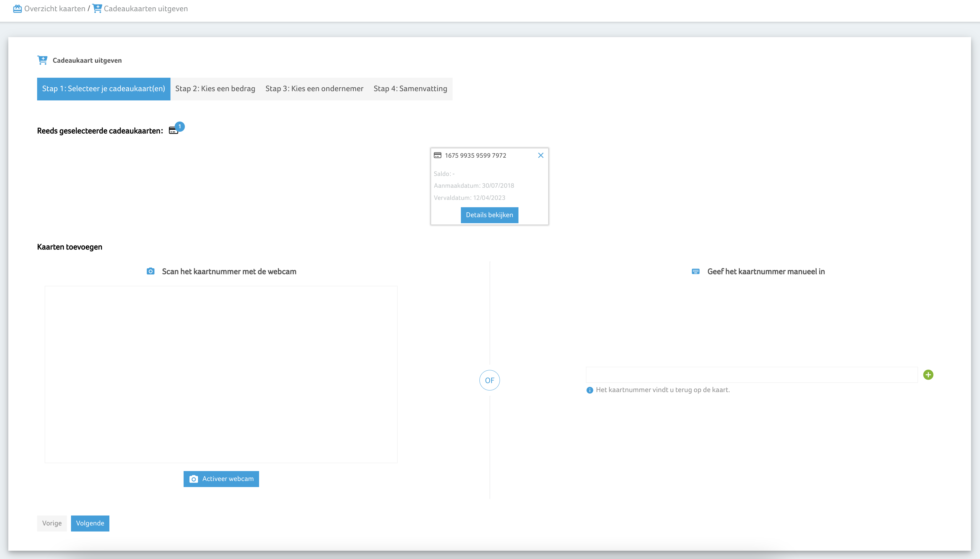Go to Stap 3: Kies een ondernemer

pos(314,89)
